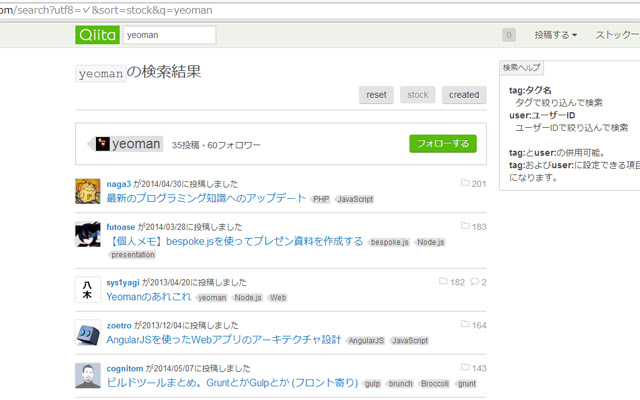Open naga3 user profile link
The width and height of the screenshot is (640, 400).
coord(119,184)
